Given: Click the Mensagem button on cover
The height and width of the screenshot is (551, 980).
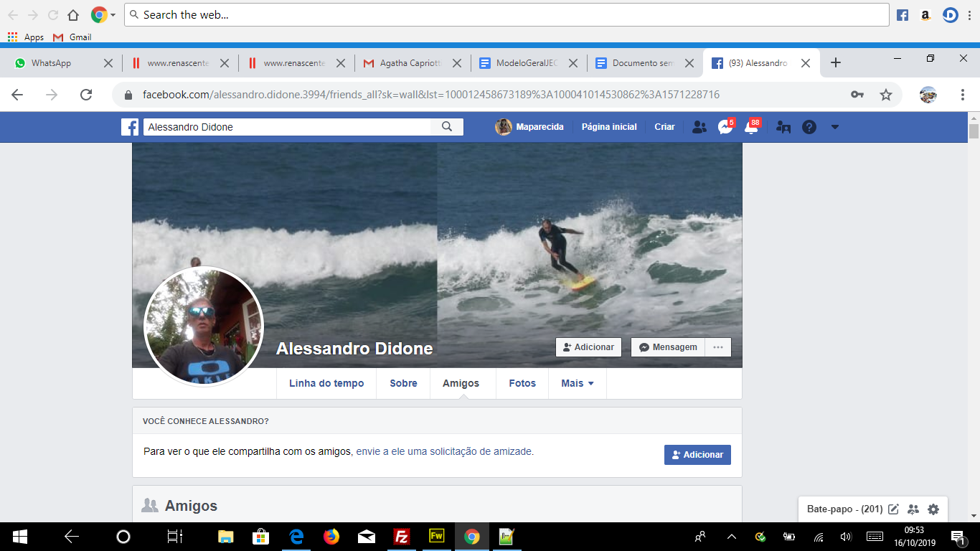Looking at the screenshot, I should click(x=667, y=347).
